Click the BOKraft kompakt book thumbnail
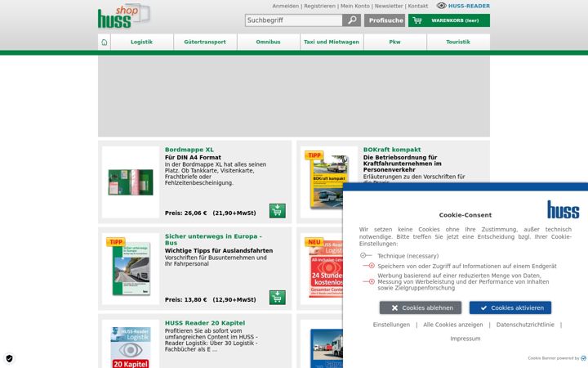Screen dimensions: 588x368 [326, 182]
